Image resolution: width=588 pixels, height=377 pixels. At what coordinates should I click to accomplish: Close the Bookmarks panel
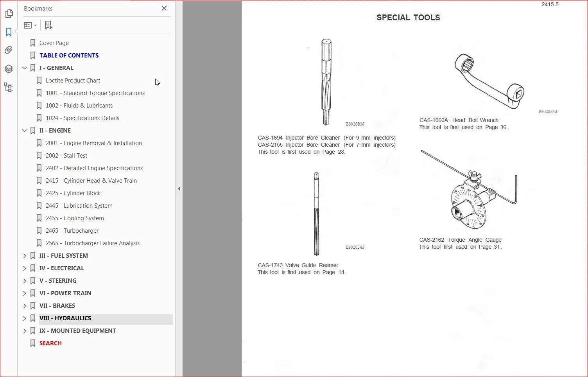[x=164, y=8]
